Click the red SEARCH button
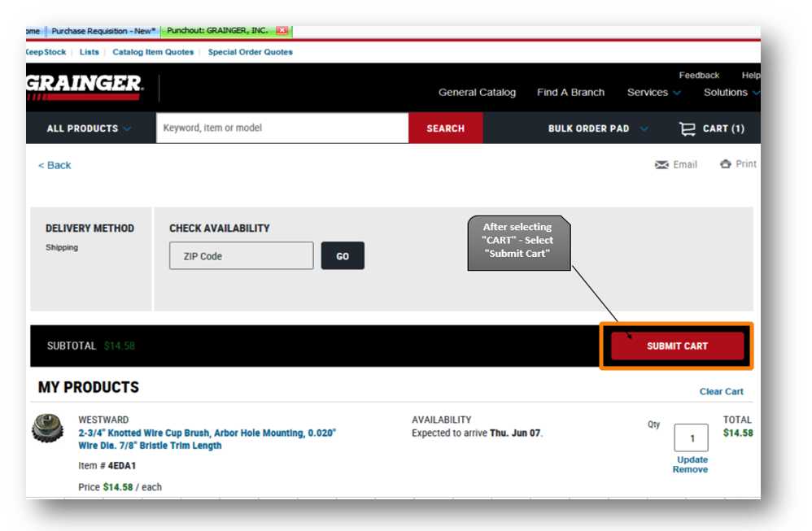 pos(445,128)
